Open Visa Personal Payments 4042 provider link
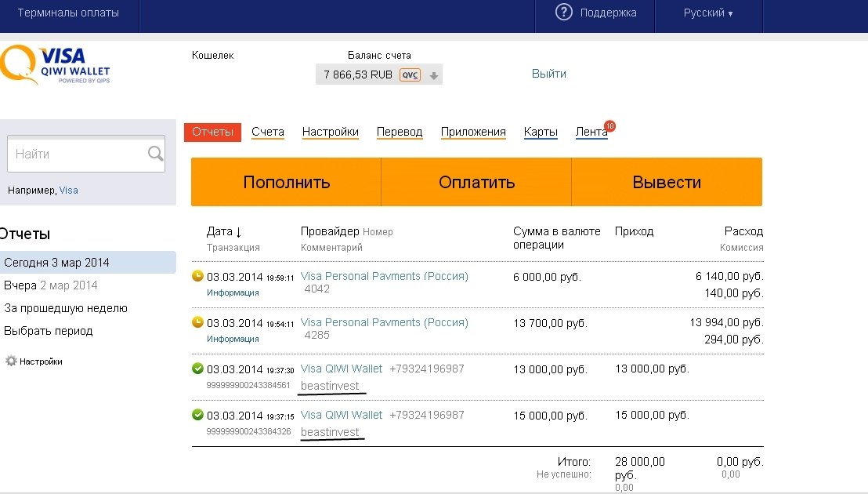Image resolution: width=868 pixels, height=494 pixels. pos(384,276)
